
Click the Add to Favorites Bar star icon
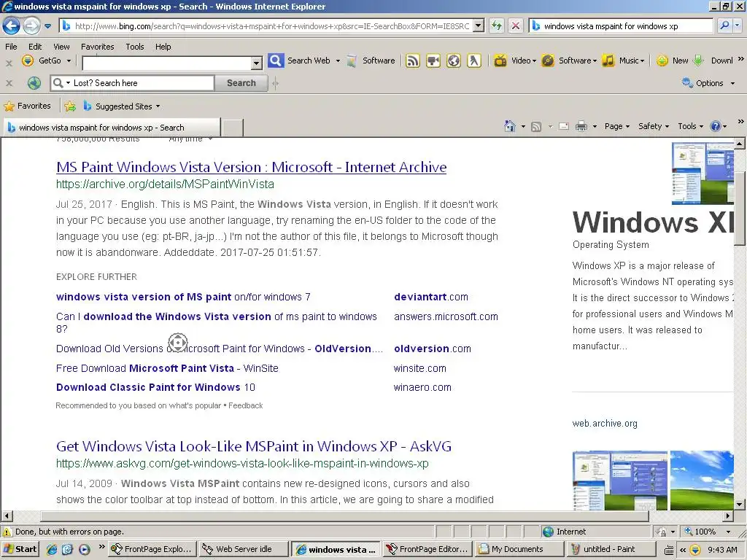[70, 106]
